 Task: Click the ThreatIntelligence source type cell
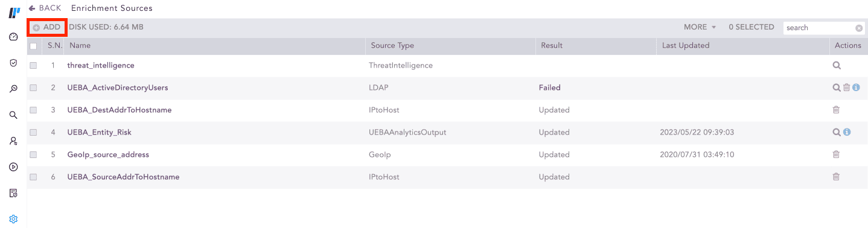(x=401, y=65)
